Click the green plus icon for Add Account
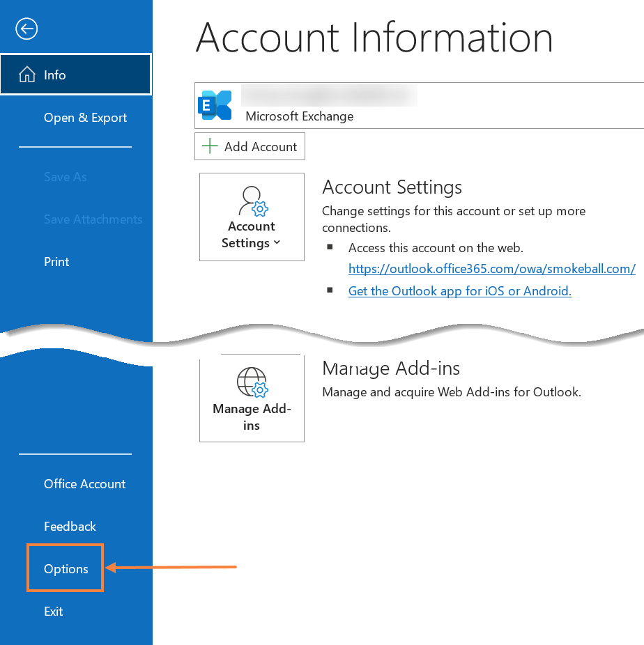This screenshot has width=644, height=645. coord(209,147)
